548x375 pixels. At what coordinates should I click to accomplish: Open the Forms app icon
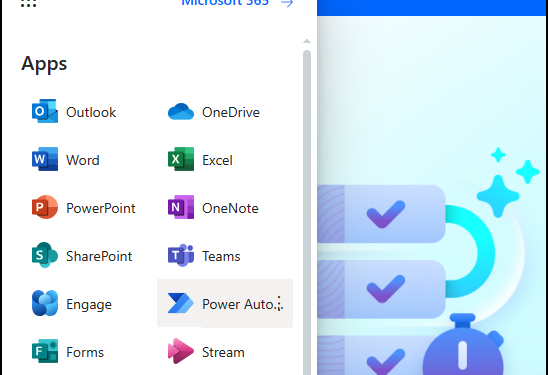[45, 351]
